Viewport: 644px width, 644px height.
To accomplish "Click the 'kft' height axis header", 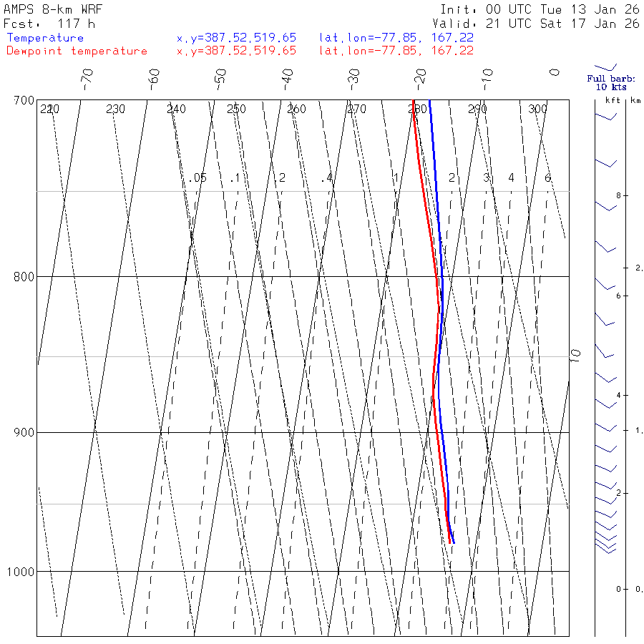I will (x=613, y=100).
